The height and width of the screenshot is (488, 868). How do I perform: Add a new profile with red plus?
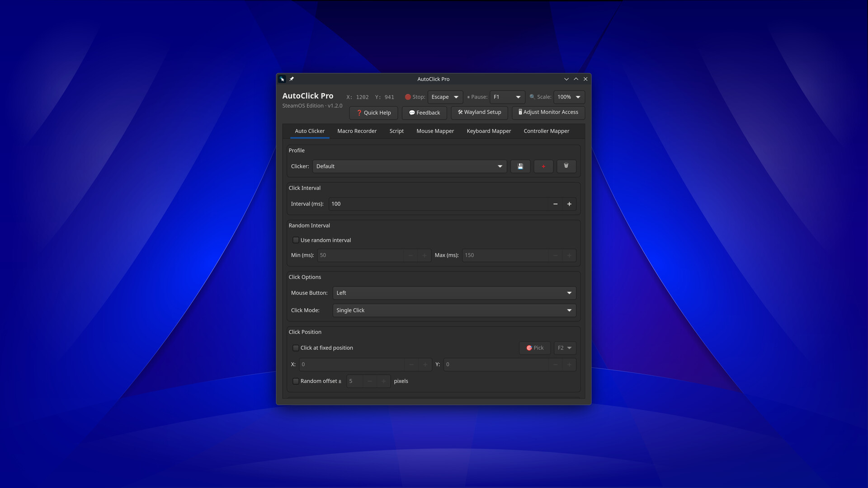pos(543,166)
